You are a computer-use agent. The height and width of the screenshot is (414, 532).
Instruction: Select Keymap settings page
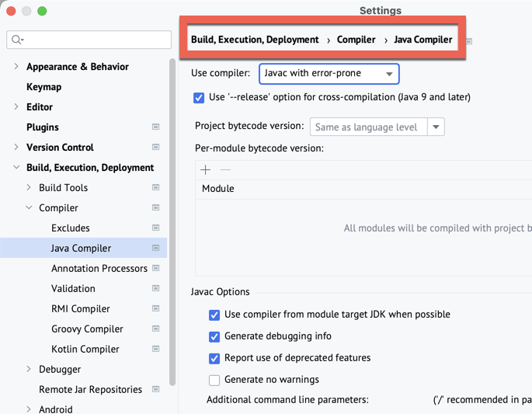click(43, 87)
